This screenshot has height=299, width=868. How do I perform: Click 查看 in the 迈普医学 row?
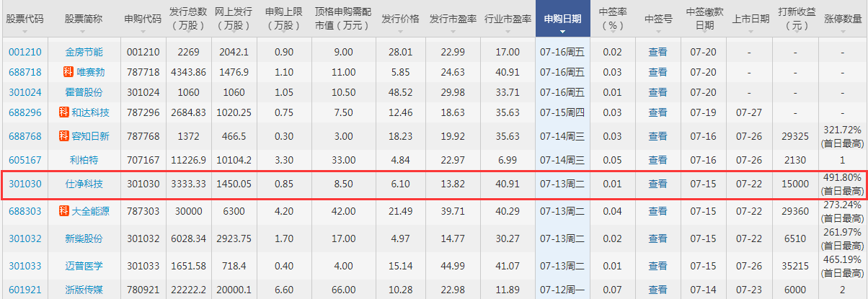coord(657,266)
